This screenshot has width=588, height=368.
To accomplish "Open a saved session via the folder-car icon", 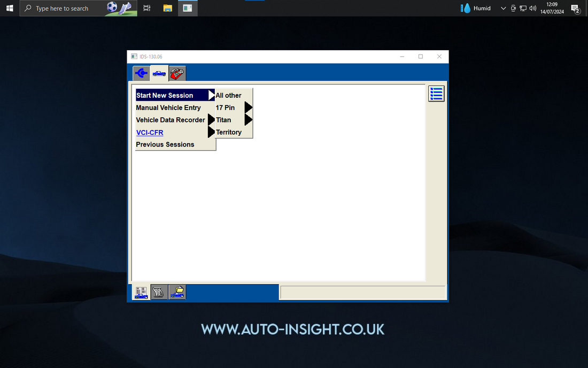I will 177,293.
